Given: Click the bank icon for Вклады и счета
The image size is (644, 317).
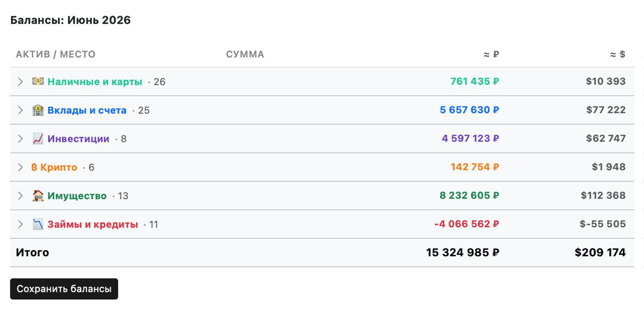Looking at the screenshot, I should click(x=38, y=110).
